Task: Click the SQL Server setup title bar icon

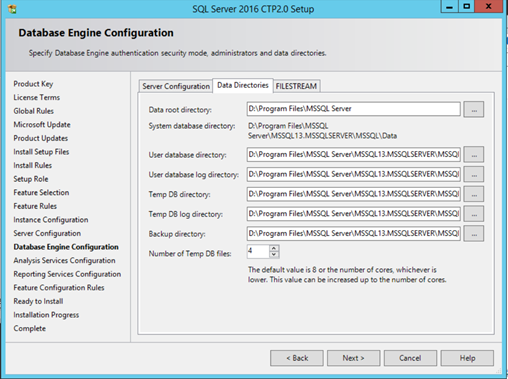Action: coord(12,9)
